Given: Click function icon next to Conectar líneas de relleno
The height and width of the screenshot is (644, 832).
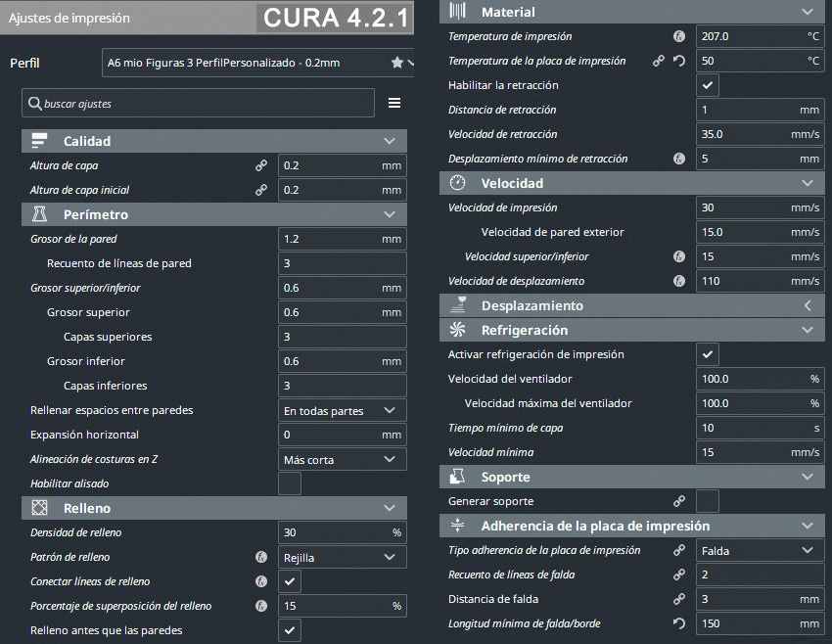Looking at the screenshot, I should coord(261,581).
